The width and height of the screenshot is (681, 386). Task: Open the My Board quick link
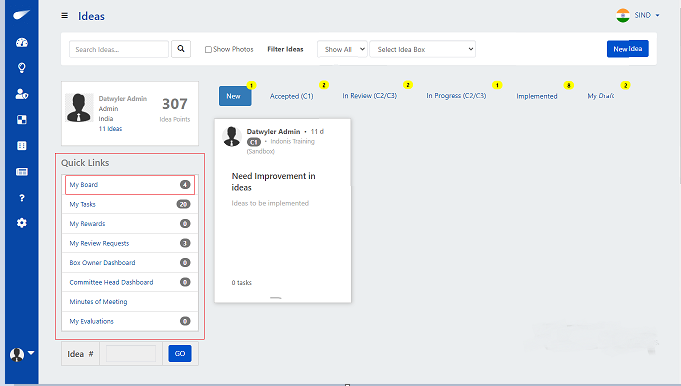130,185
